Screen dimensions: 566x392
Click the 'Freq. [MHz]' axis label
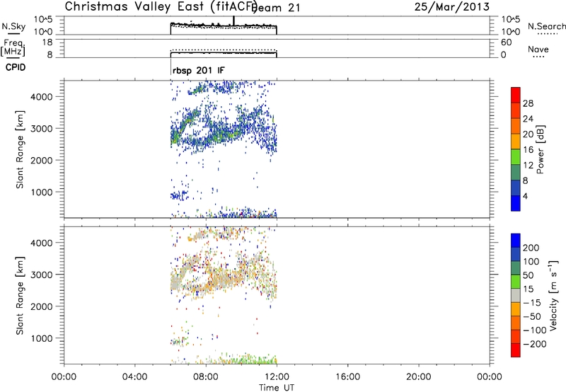point(13,47)
